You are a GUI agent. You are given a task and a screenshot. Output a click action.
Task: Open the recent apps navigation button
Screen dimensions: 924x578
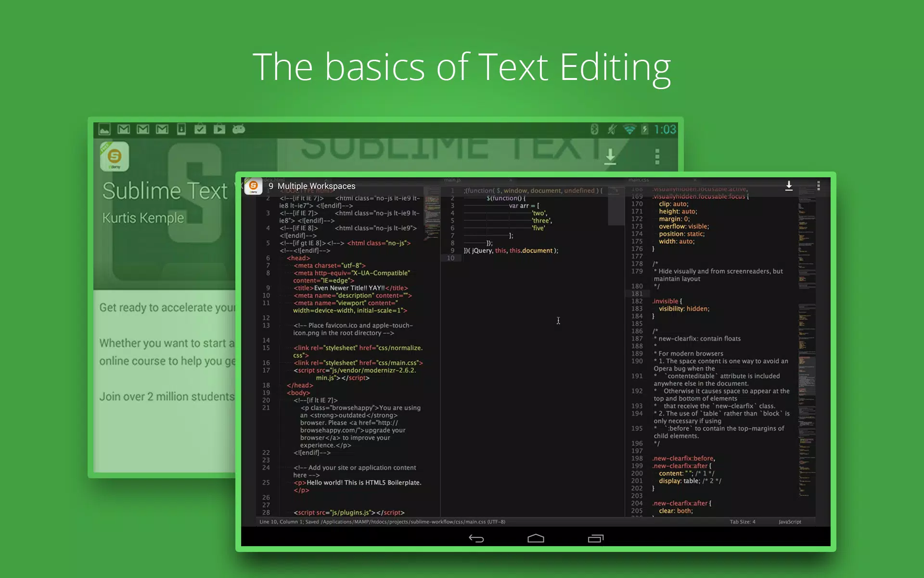click(595, 539)
